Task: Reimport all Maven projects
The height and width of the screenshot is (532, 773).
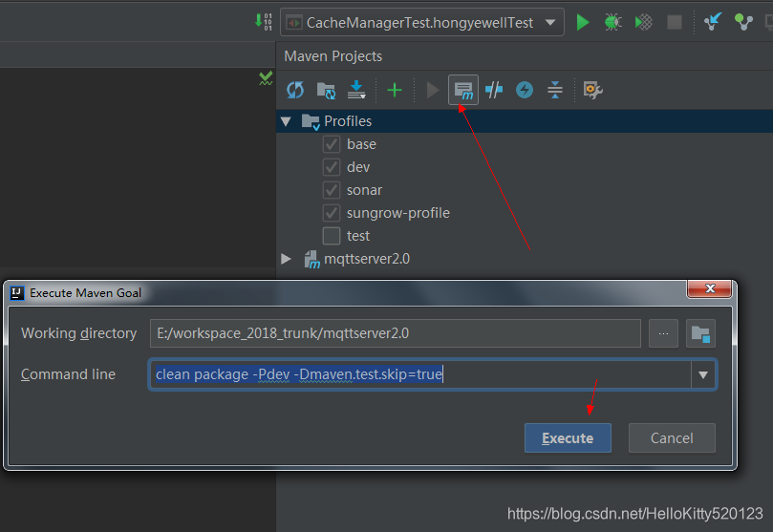Action: coord(295,90)
